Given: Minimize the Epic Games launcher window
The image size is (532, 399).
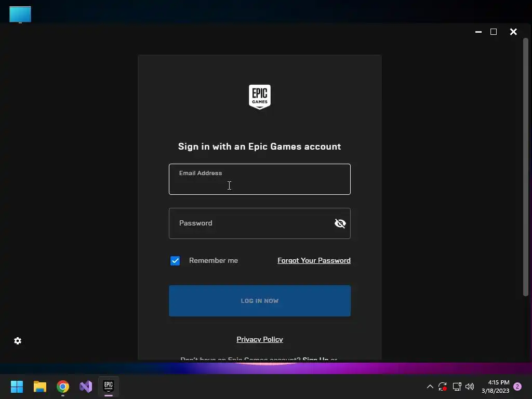Looking at the screenshot, I should [x=478, y=32].
